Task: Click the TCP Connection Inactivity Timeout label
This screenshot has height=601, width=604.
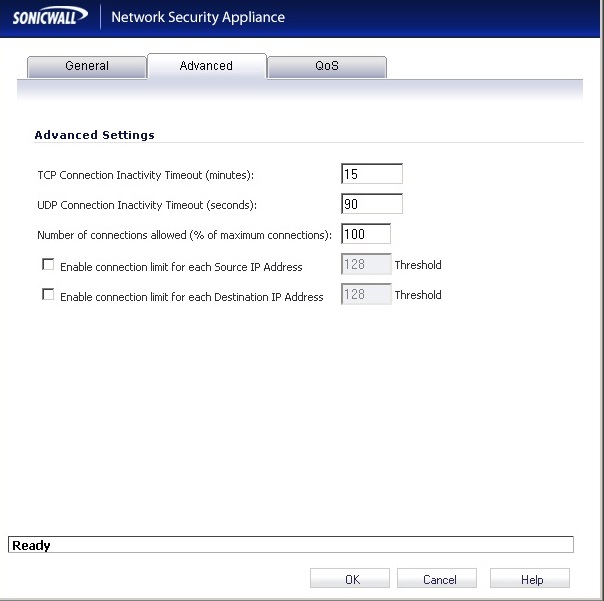Action: (146, 175)
